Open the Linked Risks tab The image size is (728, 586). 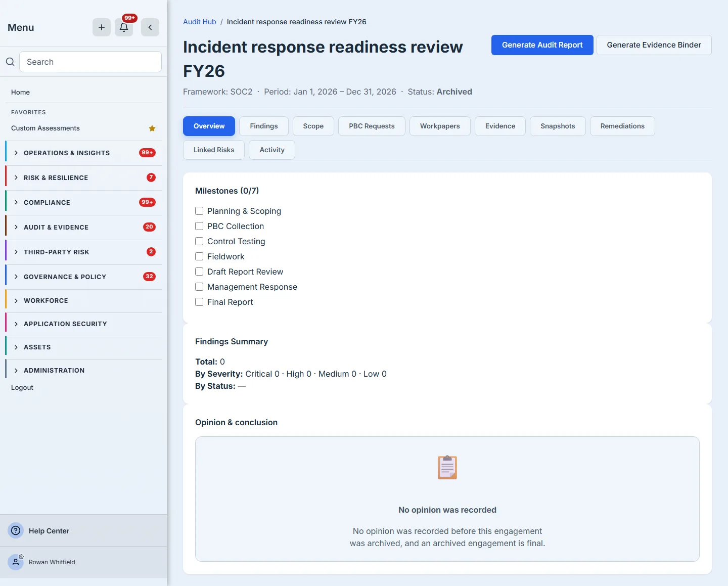214,150
